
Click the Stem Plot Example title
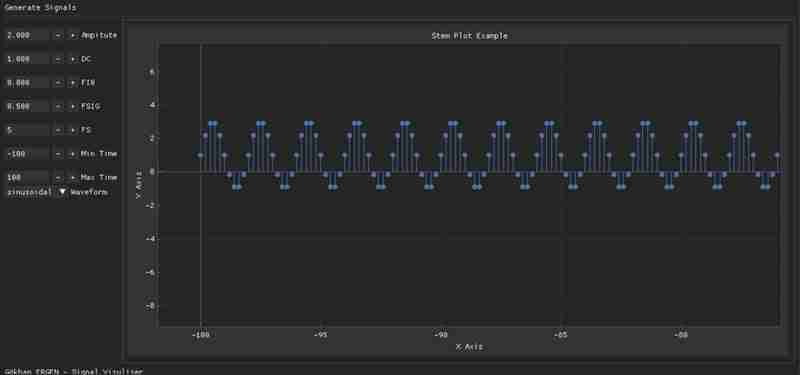coord(469,36)
